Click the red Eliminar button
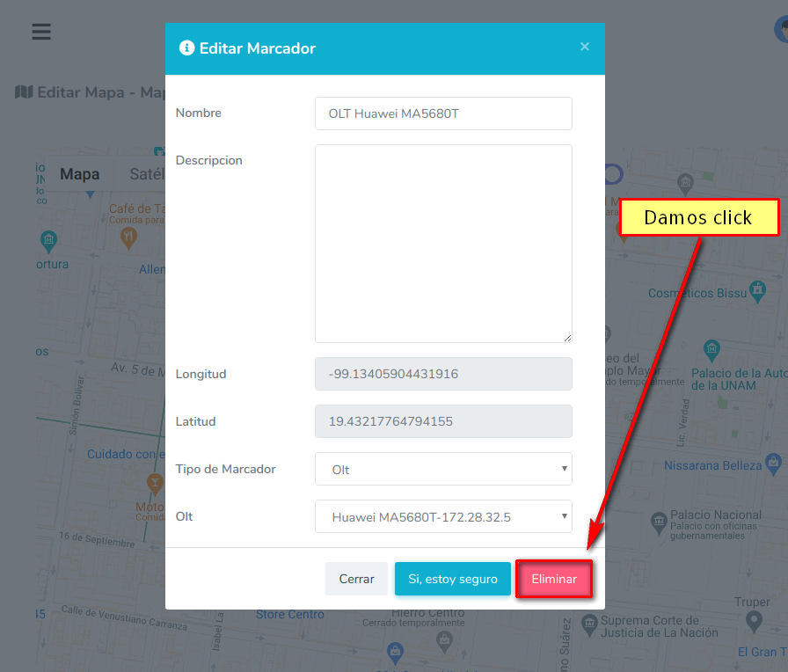Viewport: 788px width, 672px height. tap(554, 579)
